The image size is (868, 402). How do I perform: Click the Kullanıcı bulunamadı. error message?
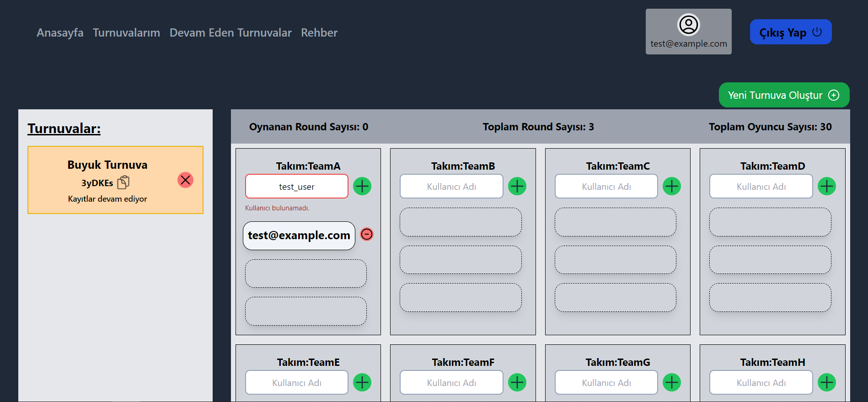[x=277, y=208]
